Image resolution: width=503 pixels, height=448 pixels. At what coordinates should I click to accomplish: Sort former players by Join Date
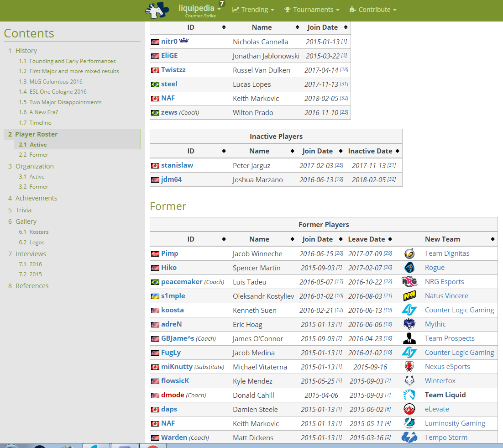click(x=341, y=239)
